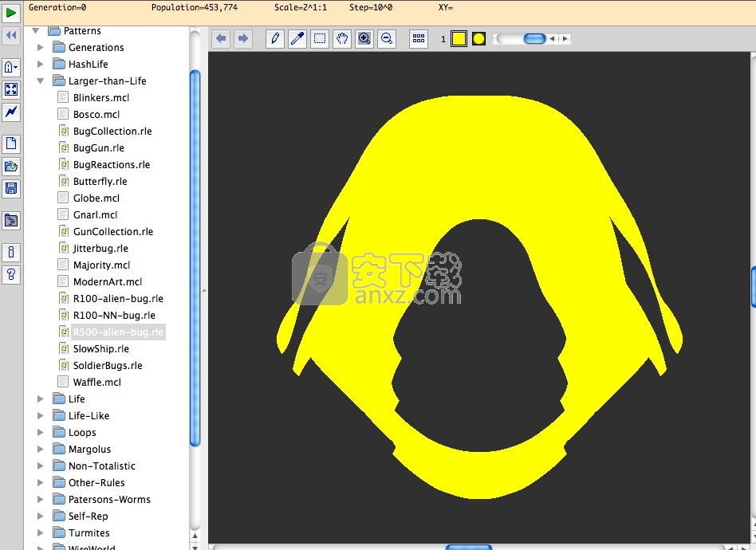The height and width of the screenshot is (550, 756).
Task: Open a pattern file via folder icon
Action: point(11,166)
